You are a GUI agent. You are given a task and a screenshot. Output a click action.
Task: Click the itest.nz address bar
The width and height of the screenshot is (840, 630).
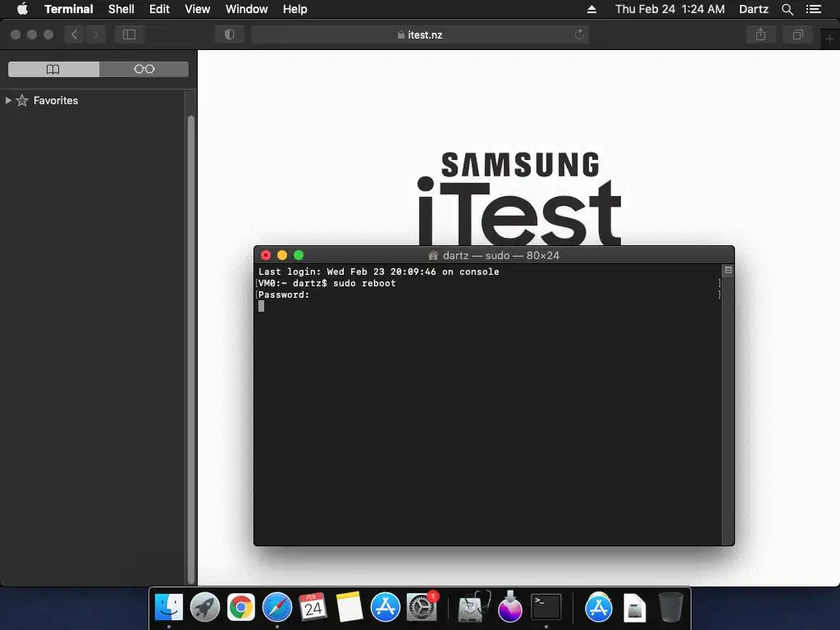point(420,34)
